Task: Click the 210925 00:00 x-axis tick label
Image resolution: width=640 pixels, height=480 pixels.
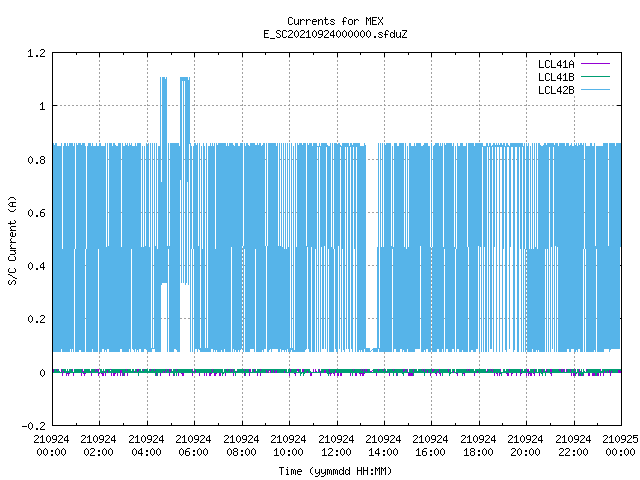Action: pyautogui.click(x=620, y=445)
